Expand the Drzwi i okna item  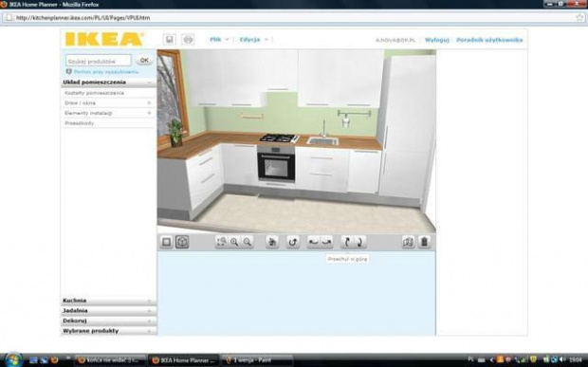tap(109, 102)
